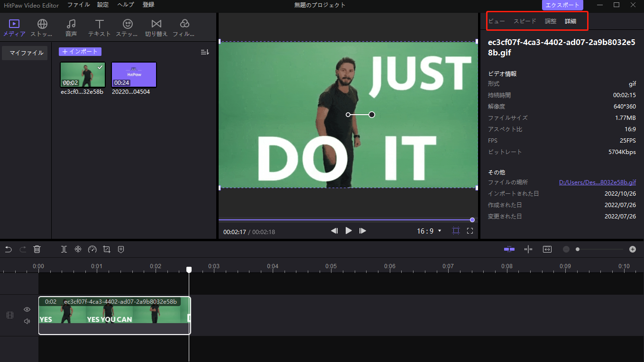Open the テキスト text panel
Viewport: 644px width, 362px height.
99,28
